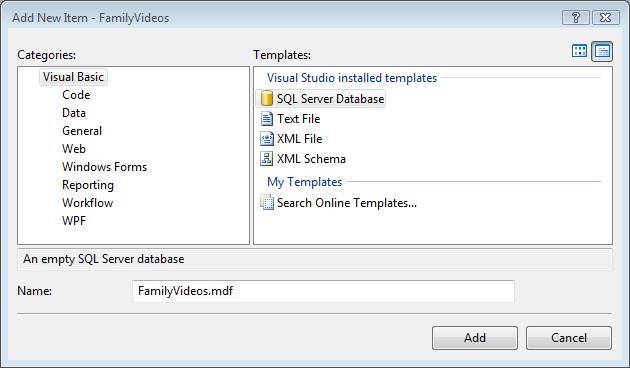Click the Cancel button
630x368 pixels.
[x=569, y=338]
